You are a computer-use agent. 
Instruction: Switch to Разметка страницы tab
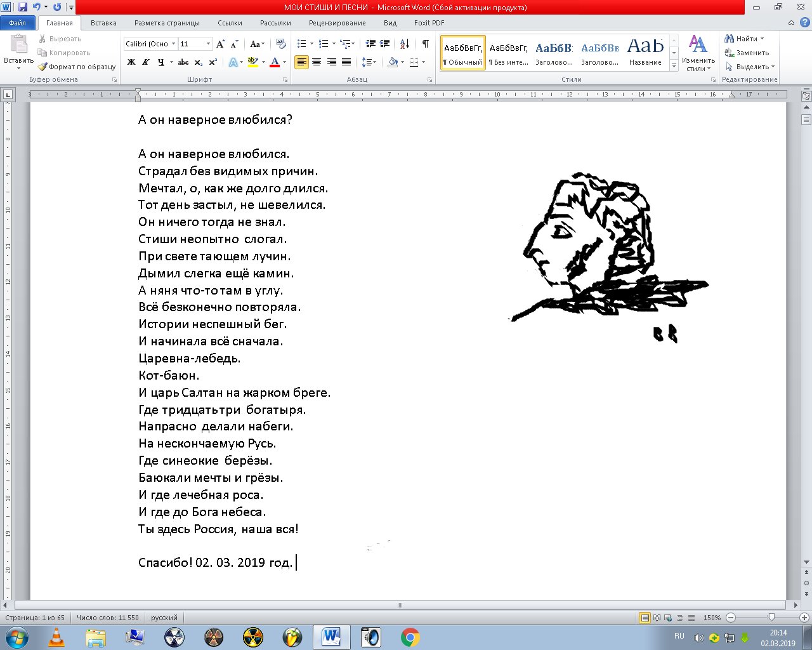coord(167,23)
